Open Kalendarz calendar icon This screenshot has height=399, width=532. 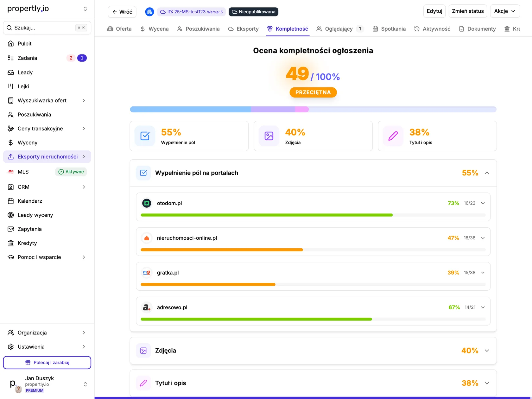point(11,201)
